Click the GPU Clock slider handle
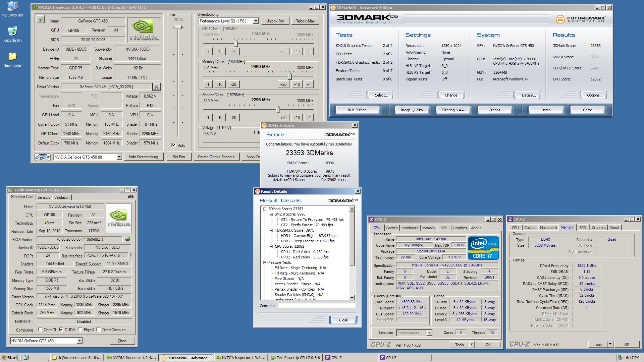 tap(236, 43)
